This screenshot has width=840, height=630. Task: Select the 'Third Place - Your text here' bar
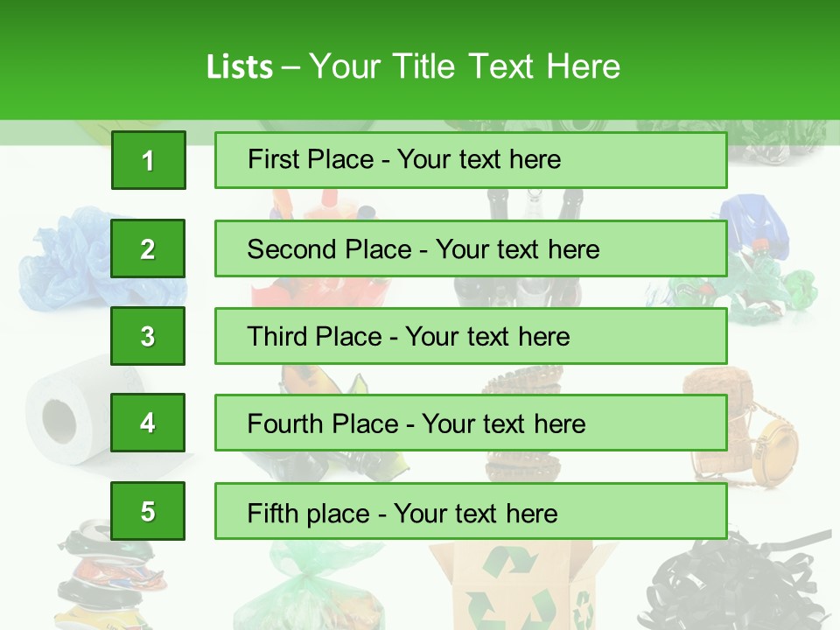(471, 336)
